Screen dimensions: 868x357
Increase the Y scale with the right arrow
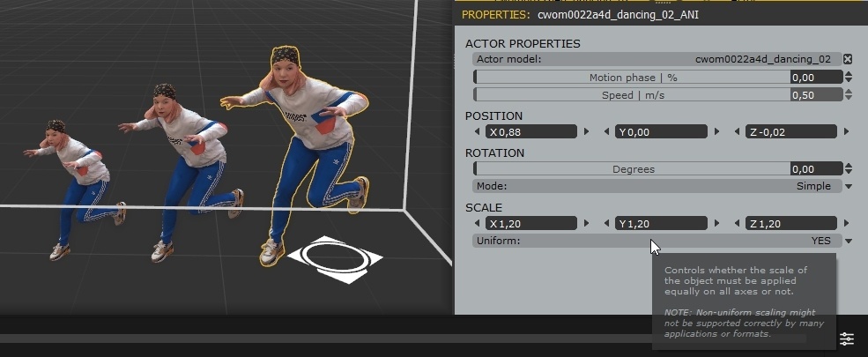point(717,224)
